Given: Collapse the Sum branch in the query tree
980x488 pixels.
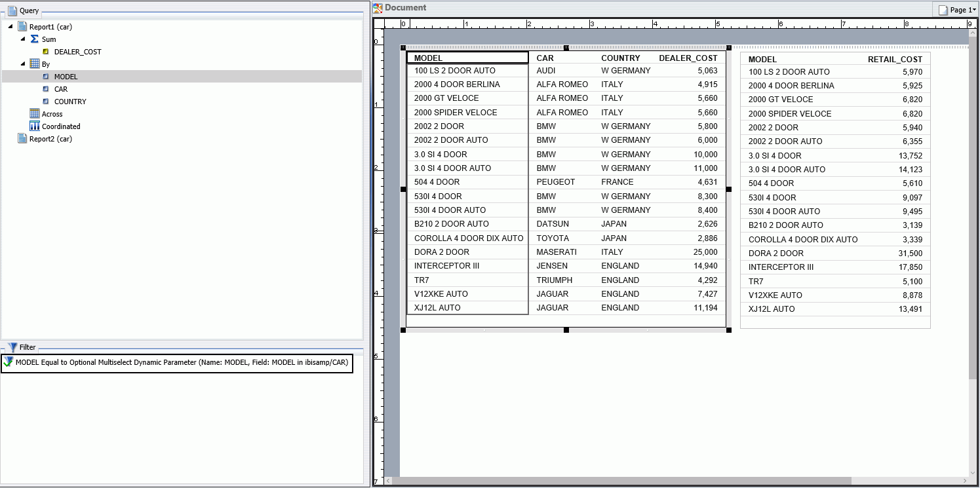Looking at the screenshot, I should tap(22, 39).
